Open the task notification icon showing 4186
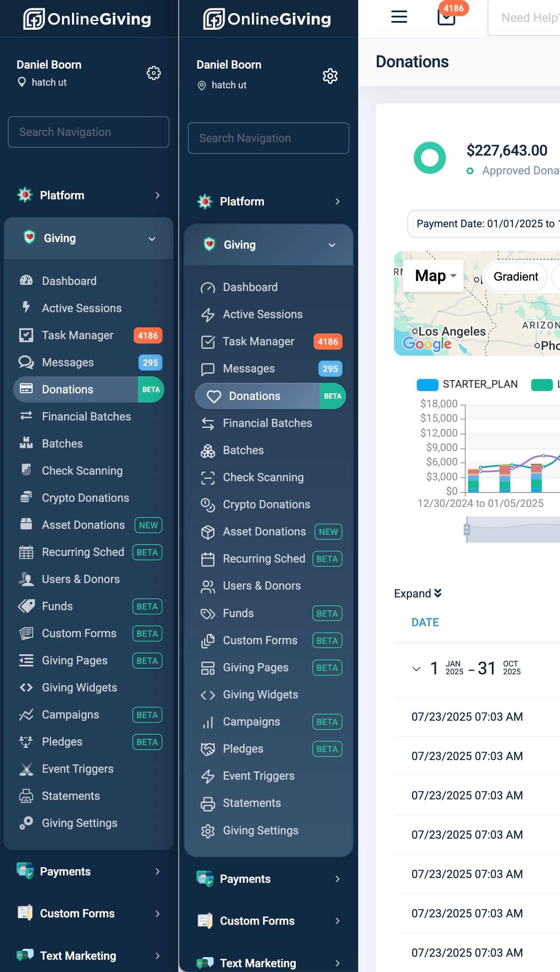The image size is (560, 972). point(447,17)
